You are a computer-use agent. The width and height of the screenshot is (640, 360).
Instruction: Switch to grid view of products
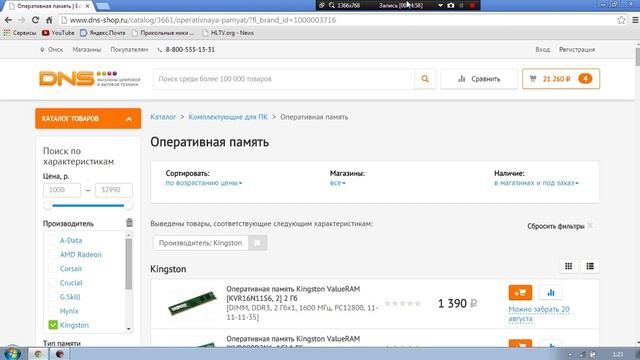(569, 266)
